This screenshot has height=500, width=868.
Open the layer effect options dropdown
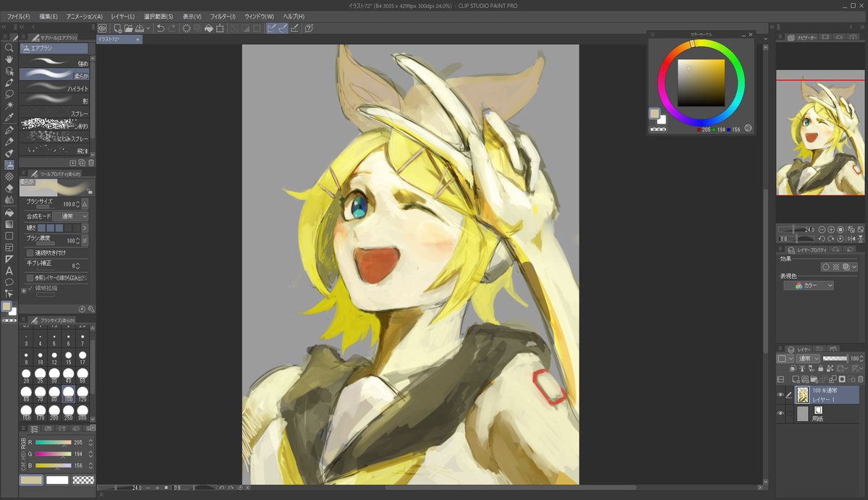click(x=854, y=267)
